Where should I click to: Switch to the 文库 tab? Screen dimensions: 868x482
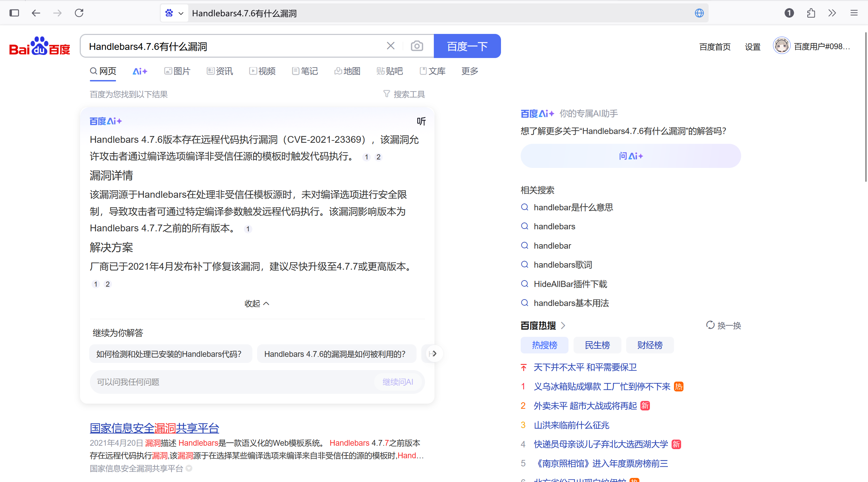click(432, 71)
